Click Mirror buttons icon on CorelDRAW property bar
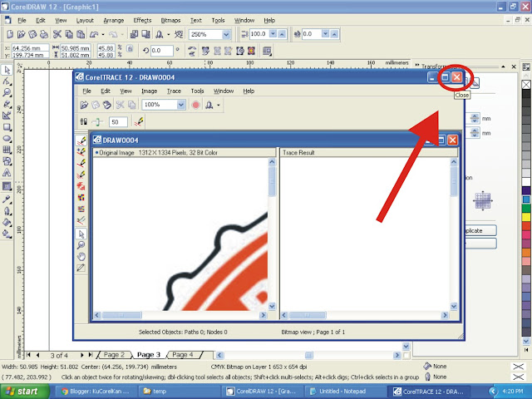Image resolution: width=532 pixels, height=399 pixels. click(192, 52)
